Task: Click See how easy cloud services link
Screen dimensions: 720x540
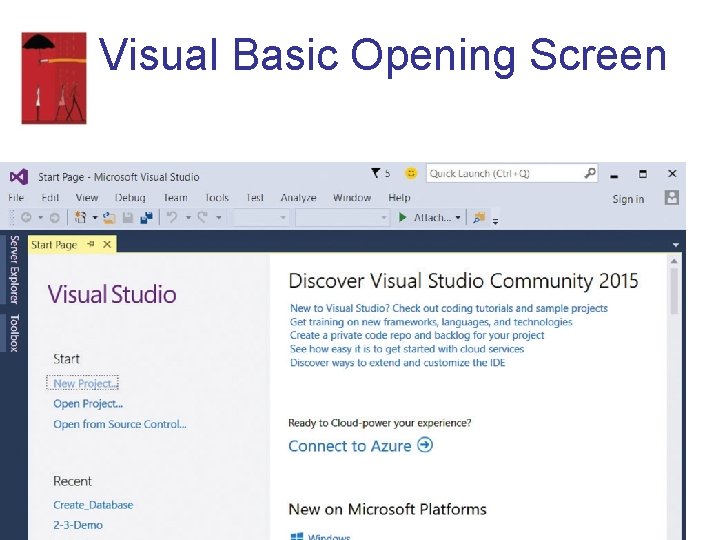Action: point(407,349)
